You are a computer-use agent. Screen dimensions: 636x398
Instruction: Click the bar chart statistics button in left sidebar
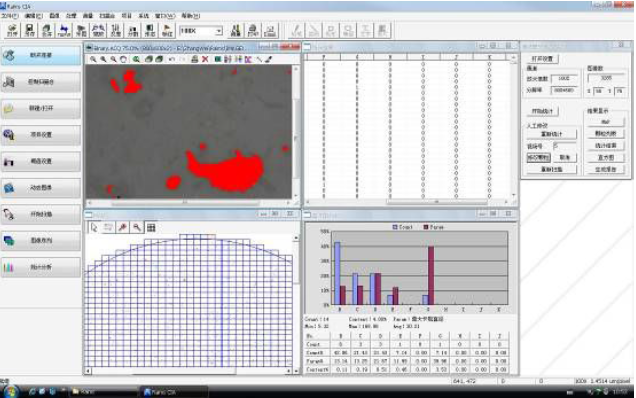tap(41, 267)
